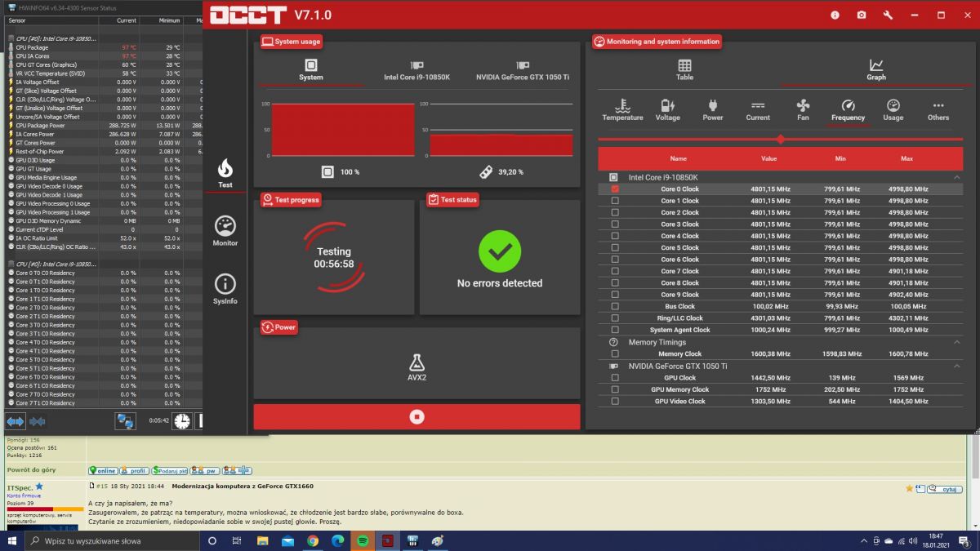The width and height of the screenshot is (980, 551).
Task: Click the HWiNFO network computers icon
Action: click(x=125, y=421)
